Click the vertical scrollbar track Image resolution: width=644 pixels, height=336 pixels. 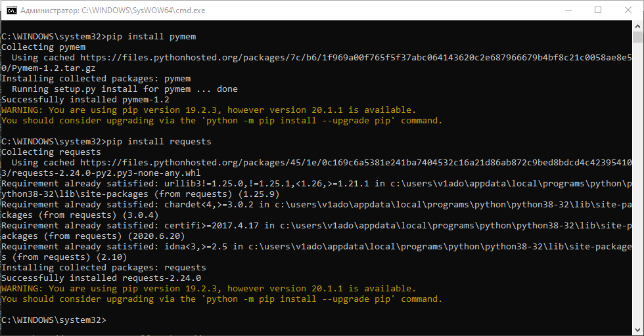pyautogui.click(x=638, y=197)
